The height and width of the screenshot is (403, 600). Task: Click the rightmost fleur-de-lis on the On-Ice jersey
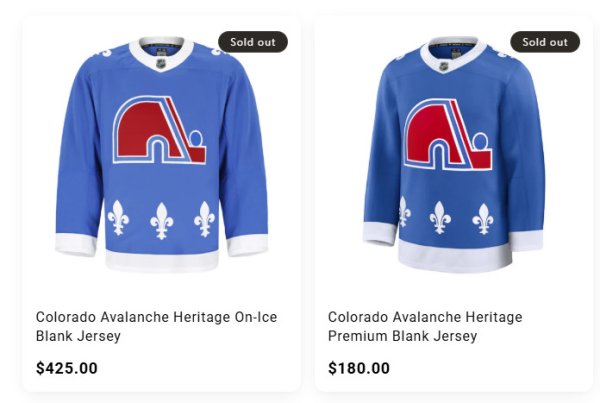[205, 217]
